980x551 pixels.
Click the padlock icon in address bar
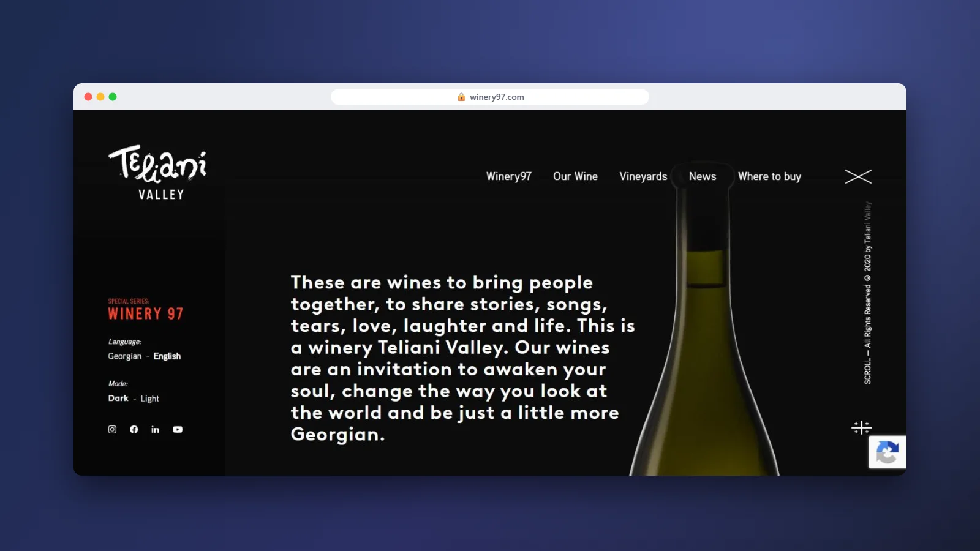point(461,97)
